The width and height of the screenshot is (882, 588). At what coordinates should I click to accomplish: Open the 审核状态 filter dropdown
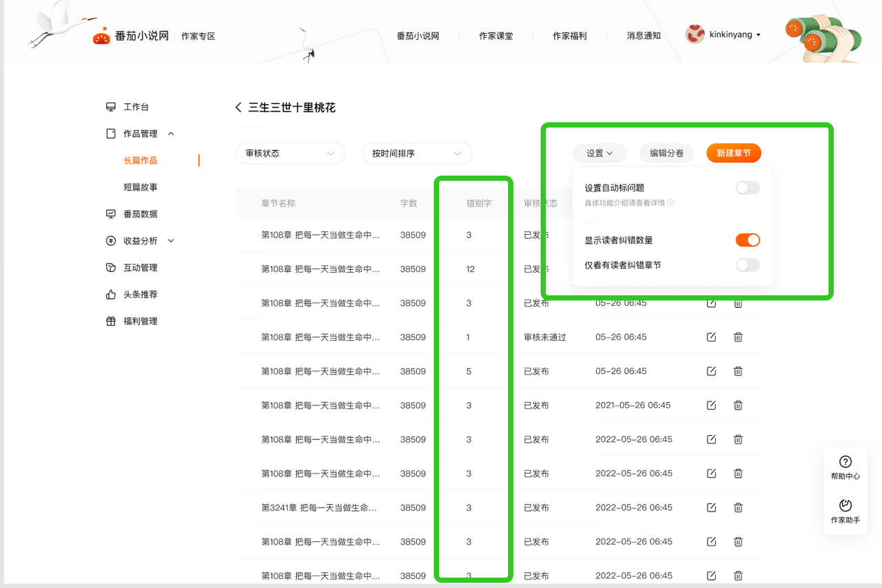click(290, 154)
